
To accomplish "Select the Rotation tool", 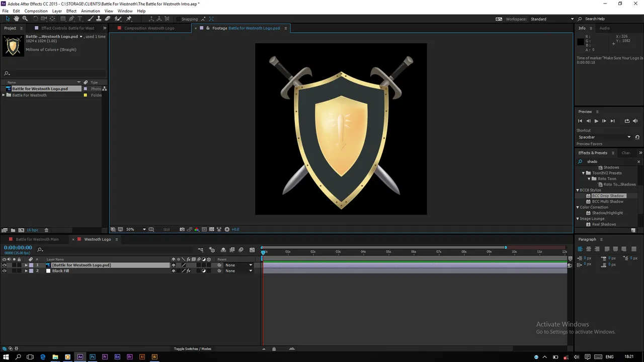I will click(x=35, y=19).
